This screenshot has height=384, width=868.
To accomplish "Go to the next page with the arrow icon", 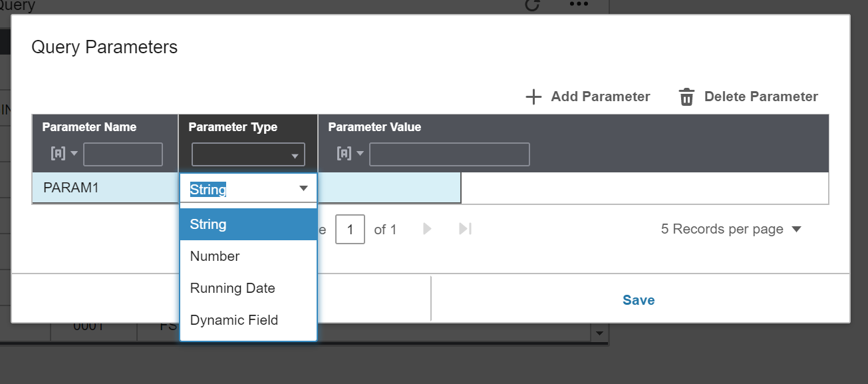I will 426,229.
